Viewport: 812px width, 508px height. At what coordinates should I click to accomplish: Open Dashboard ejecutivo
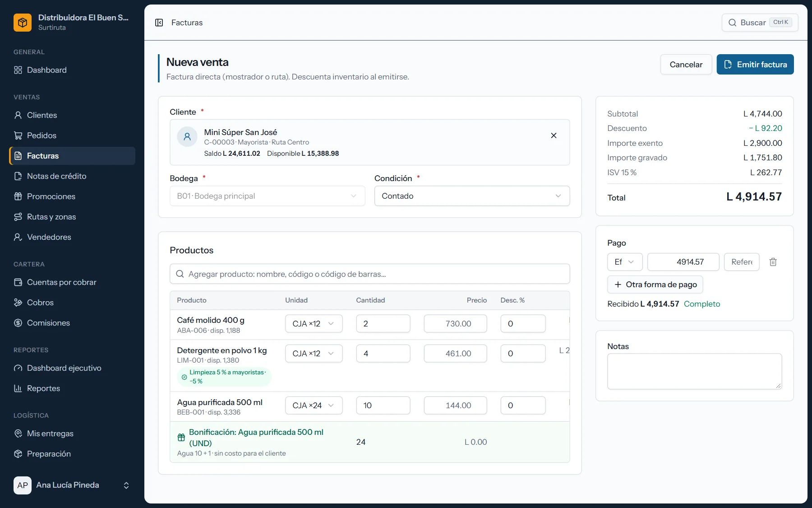pos(72,368)
